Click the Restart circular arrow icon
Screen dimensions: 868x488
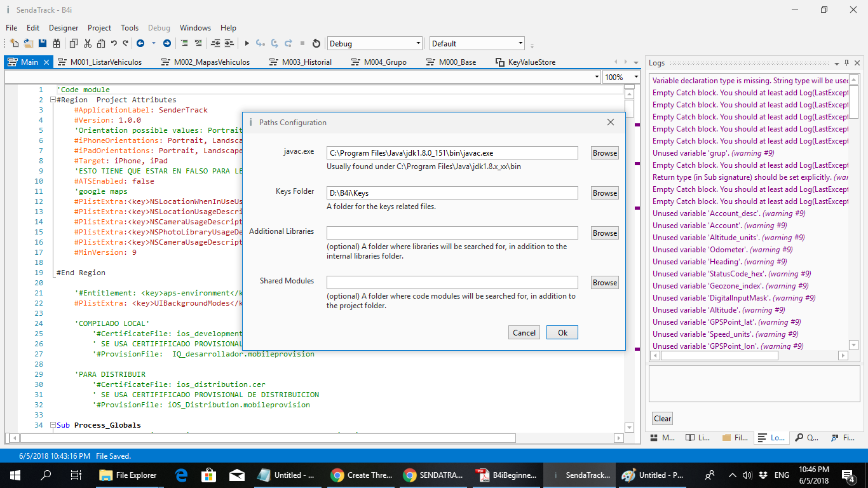pos(316,43)
